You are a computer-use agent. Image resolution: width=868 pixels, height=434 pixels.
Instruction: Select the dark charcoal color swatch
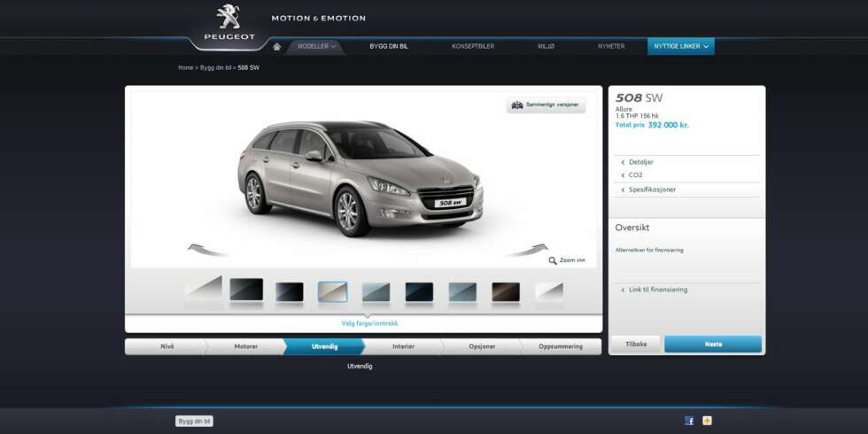click(246, 290)
